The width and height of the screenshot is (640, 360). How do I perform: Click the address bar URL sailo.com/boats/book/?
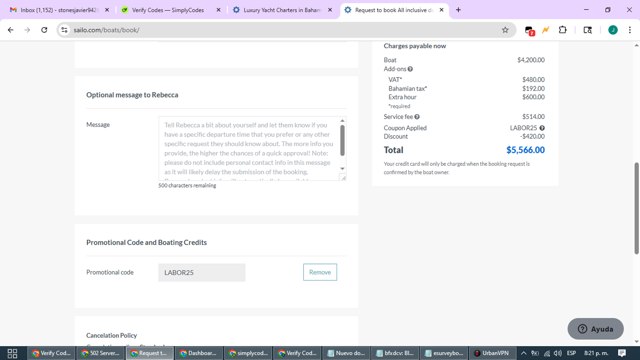[x=107, y=30]
